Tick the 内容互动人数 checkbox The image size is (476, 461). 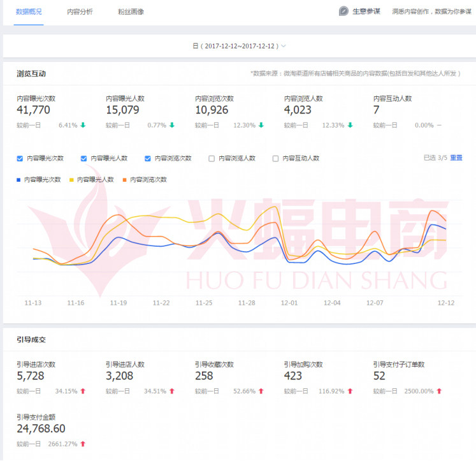click(275, 158)
